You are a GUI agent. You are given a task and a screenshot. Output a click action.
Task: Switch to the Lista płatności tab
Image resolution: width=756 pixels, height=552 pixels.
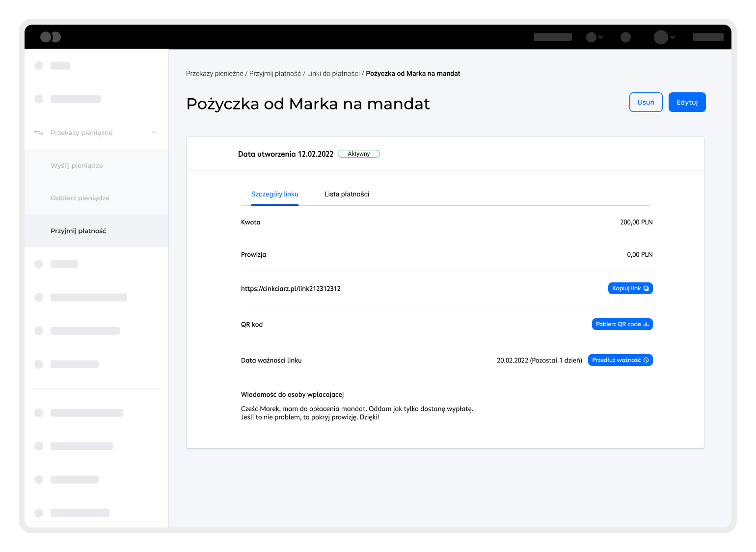347,194
